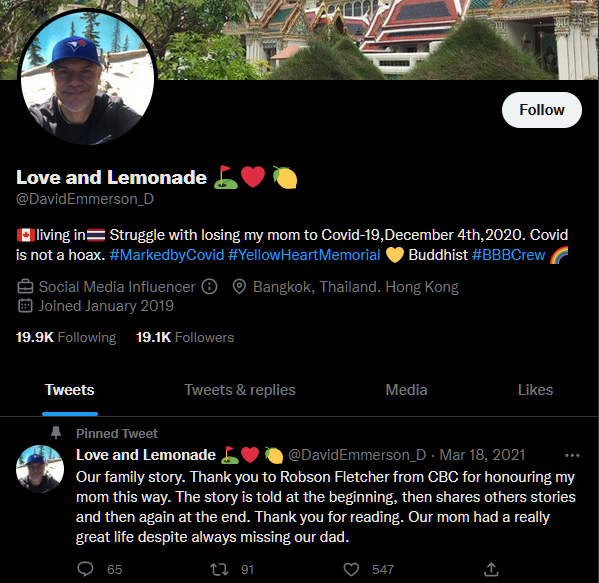Open the three-dot more menu on tweet
The width and height of the screenshot is (599, 583).
pyautogui.click(x=572, y=455)
